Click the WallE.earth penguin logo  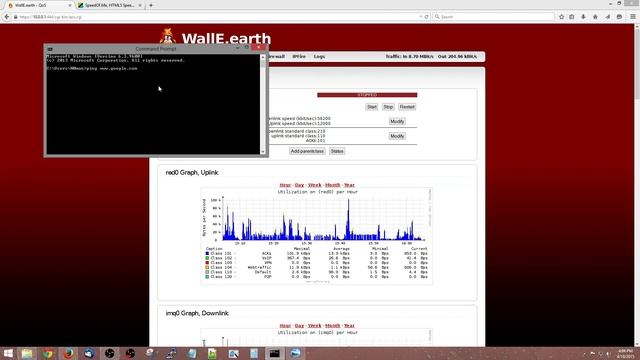[x=167, y=37]
